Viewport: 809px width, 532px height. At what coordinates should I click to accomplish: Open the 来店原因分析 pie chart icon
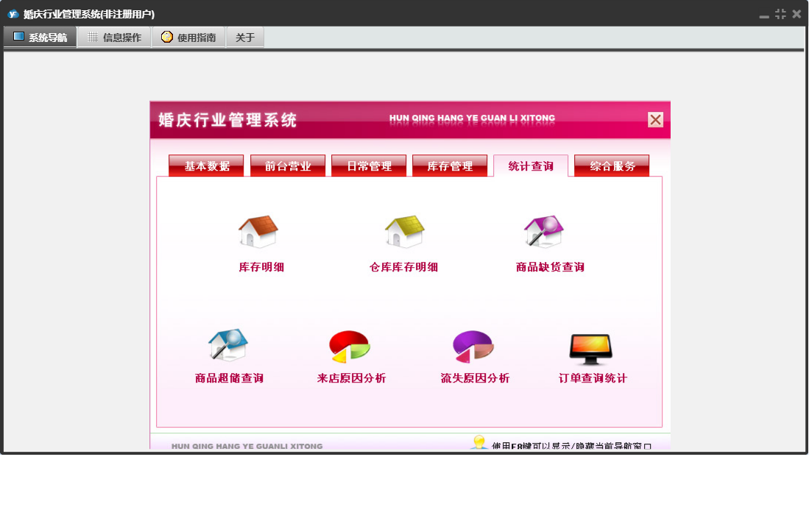click(x=350, y=347)
